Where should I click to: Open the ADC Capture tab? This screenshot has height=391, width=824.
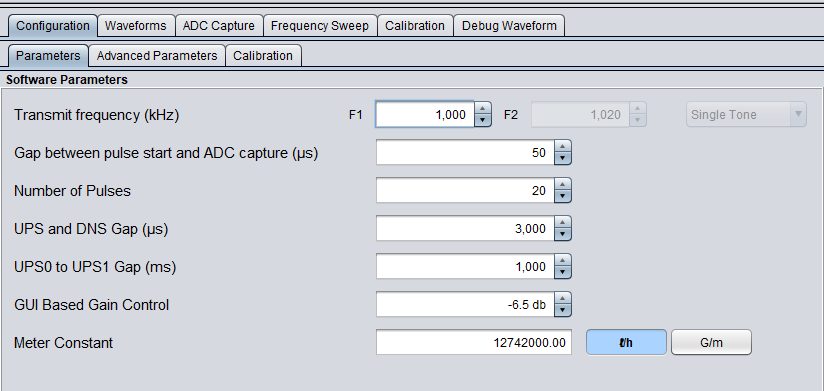tap(219, 26)
